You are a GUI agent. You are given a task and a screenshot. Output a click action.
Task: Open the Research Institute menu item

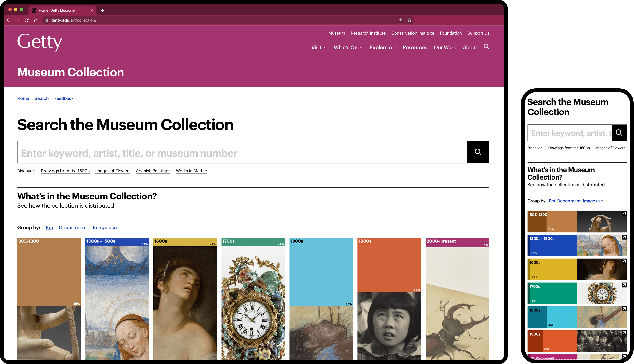[x=368, y=33]
